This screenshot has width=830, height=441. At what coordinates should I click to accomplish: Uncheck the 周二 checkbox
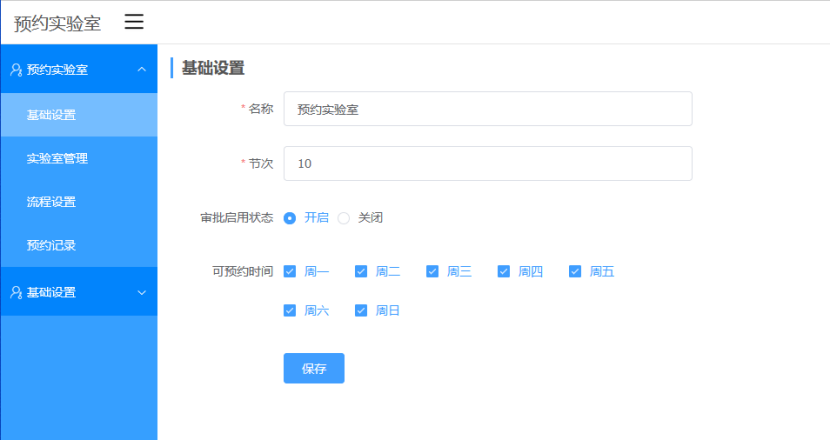(361, 272)
